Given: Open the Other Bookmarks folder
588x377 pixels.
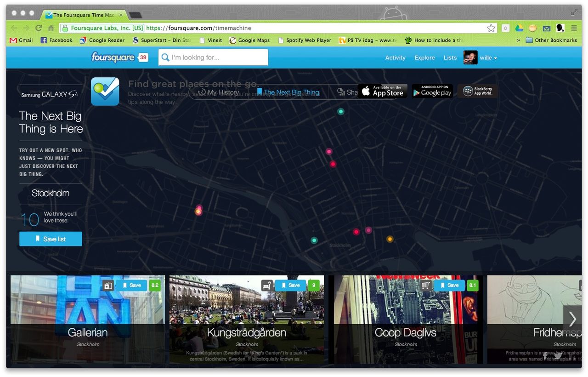Looking at the screenshot, I should pyautogui.click(x=551, y=40).
